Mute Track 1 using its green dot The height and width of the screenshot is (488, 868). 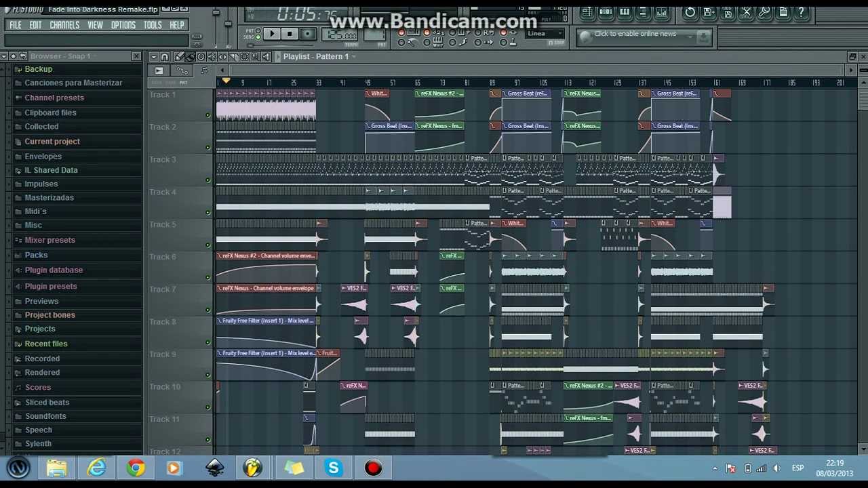[x=208, y=115]
